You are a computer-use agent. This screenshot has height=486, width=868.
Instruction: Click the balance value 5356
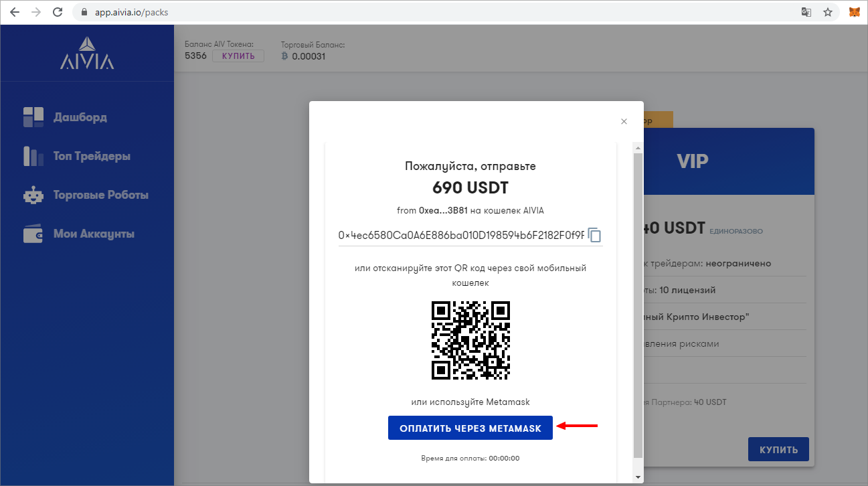tap(195, 56)
